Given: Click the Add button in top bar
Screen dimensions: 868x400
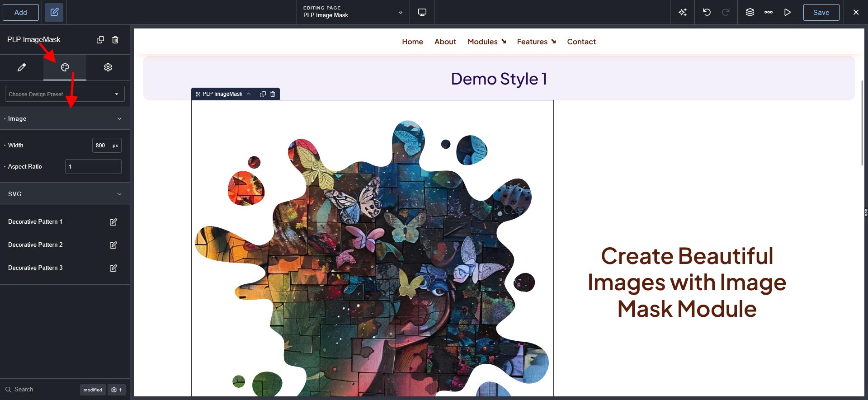Looking at the screenshot, I should 21,12.
